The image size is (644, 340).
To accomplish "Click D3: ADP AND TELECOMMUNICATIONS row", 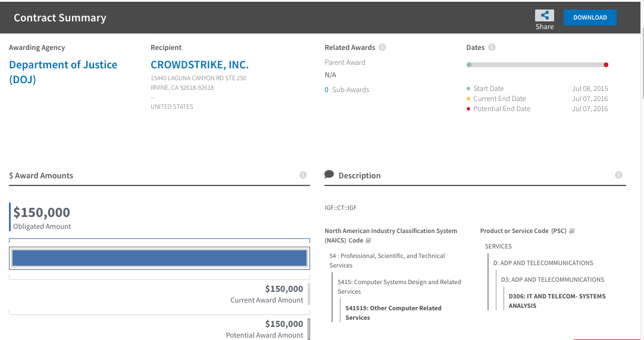I will (552, 280).
